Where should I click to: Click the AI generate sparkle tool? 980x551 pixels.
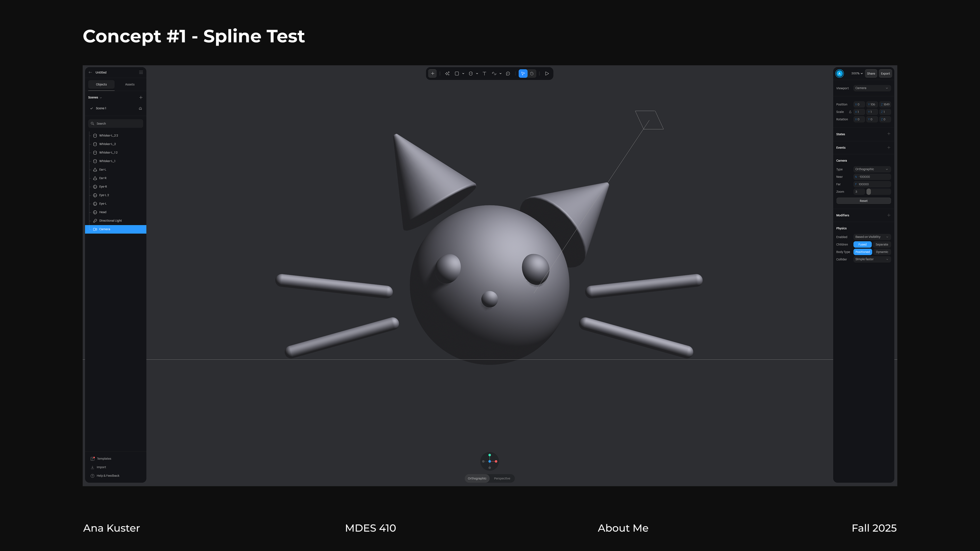point(447,73)
